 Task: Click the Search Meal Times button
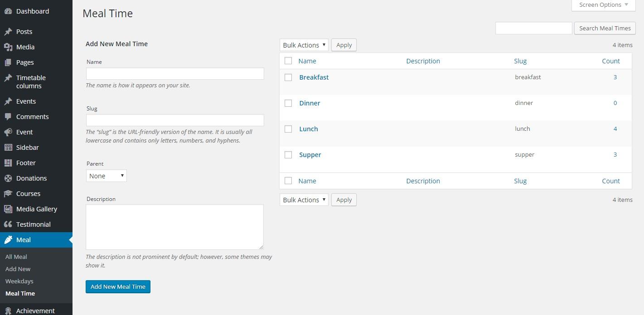(x=605, y=28)
